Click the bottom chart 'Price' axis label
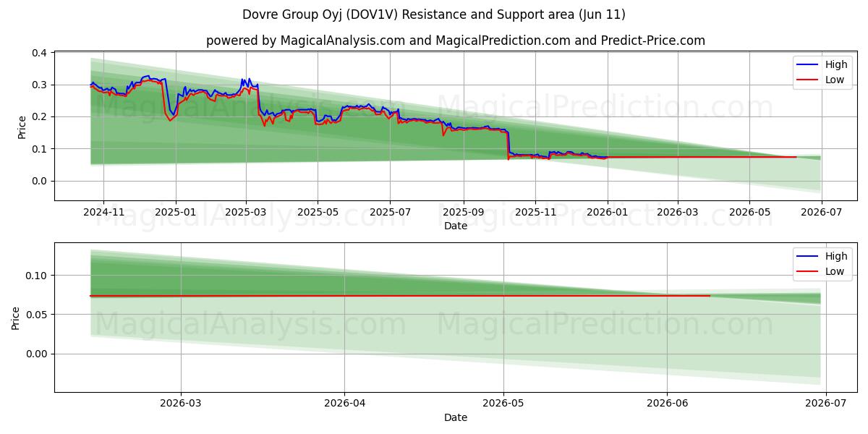Image resolution: width=868 pixels, height=434 pixels. click(x=16, y=318)
